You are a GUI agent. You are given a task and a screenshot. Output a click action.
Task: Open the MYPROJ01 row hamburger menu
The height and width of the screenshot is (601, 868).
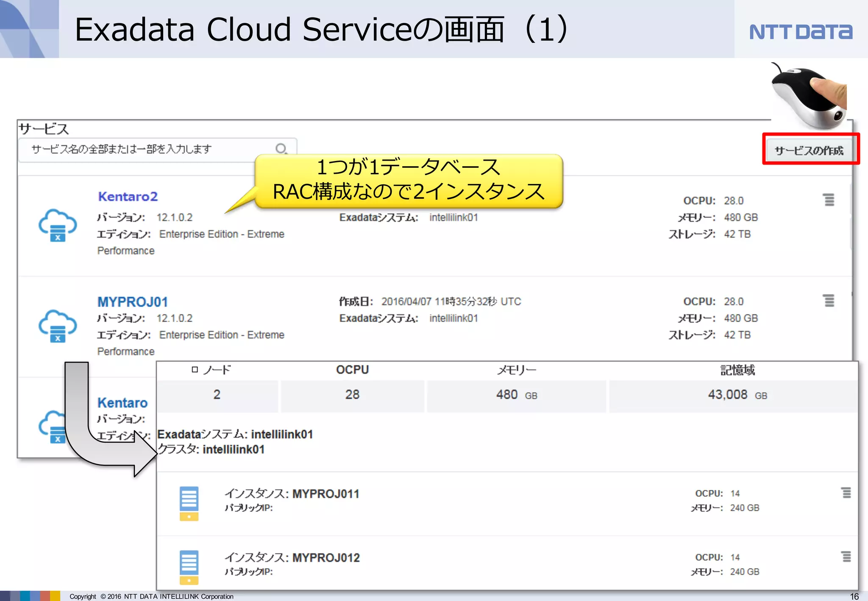tap(829, 300)
